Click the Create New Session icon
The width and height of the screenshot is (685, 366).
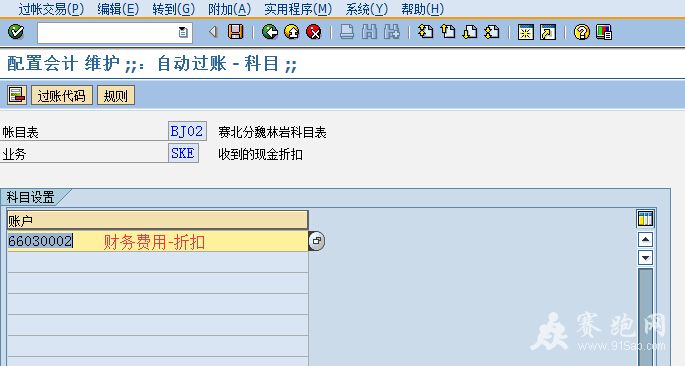526,32
